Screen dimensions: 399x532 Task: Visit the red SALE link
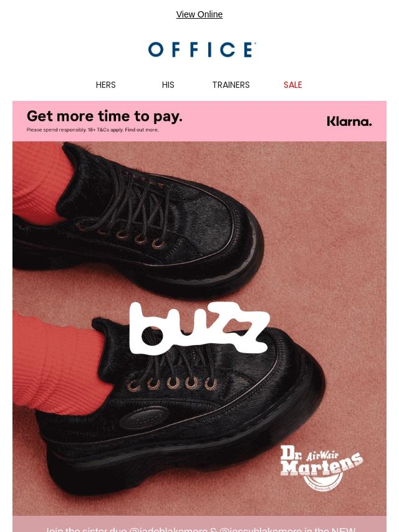point(293,85)
